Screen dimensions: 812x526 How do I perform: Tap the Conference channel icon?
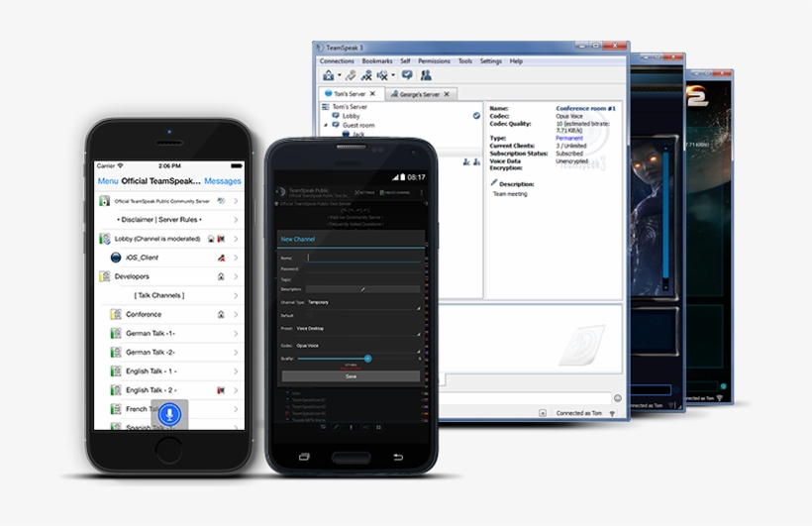coord(116,315)
